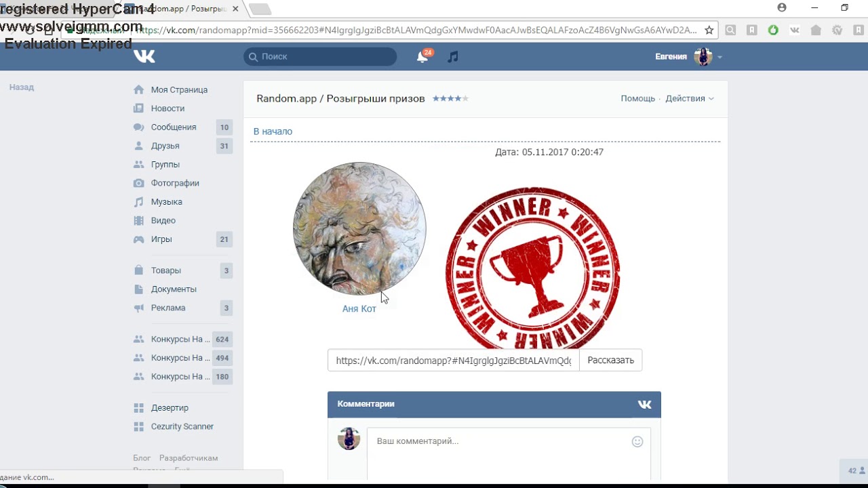The image size is (868, 488).
Task: Click the green circular extension icon
Action: click(773, 30)
